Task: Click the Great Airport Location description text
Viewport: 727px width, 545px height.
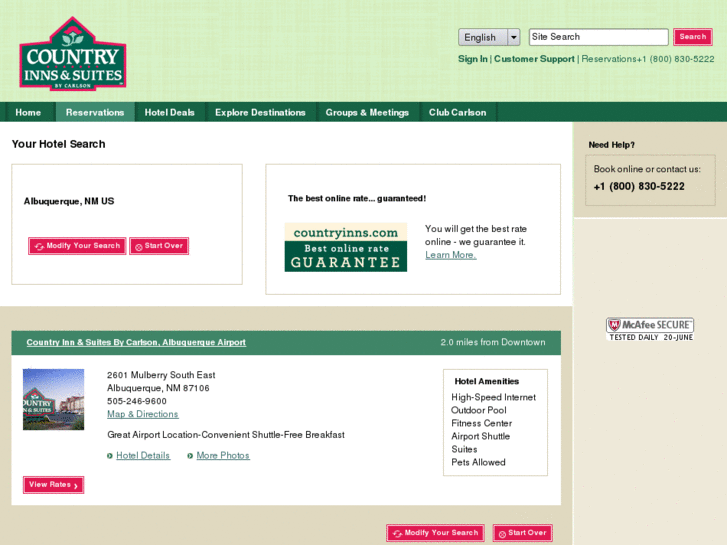Action: (226, 435)
